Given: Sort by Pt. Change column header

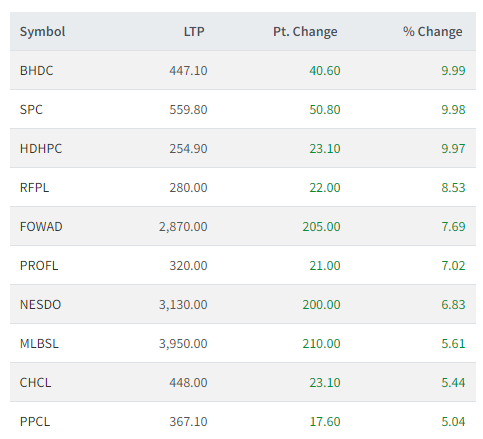Looking at the screenshot, I should click(x=305, y=32).
